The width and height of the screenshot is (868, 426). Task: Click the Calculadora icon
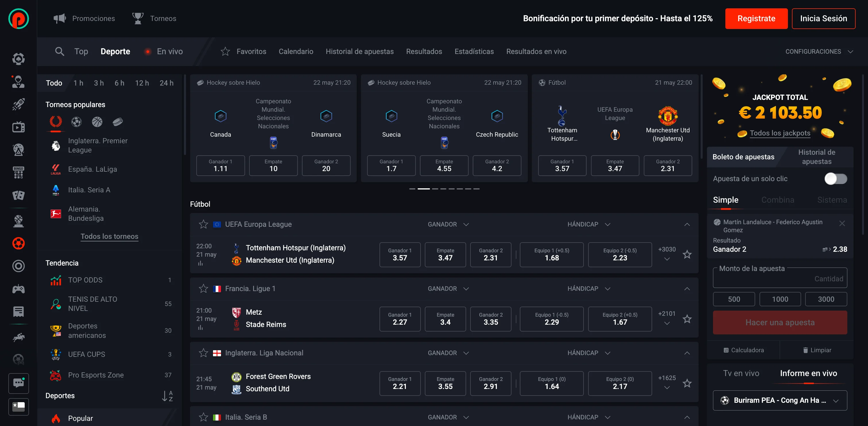tap(726, 350)
